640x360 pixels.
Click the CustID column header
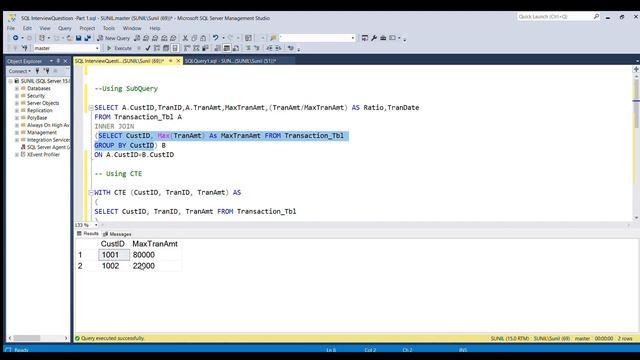[x=113, y=244]
